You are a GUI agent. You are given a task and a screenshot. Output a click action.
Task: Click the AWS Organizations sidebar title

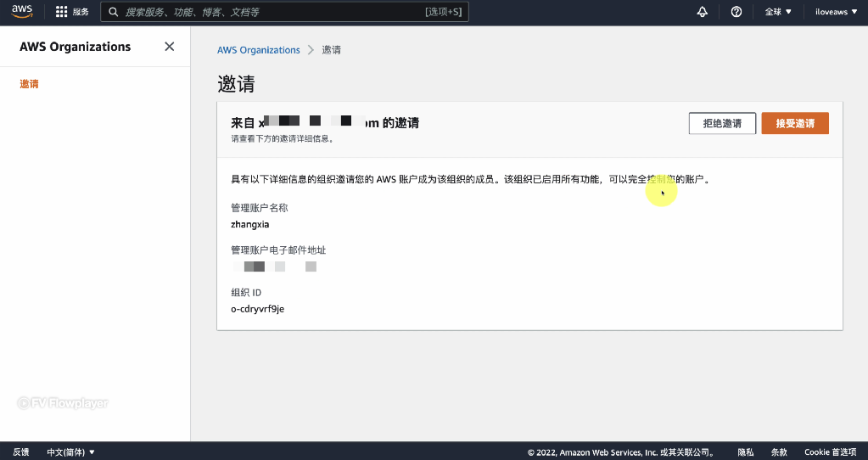pyautogui.click(x=76, y=47)
